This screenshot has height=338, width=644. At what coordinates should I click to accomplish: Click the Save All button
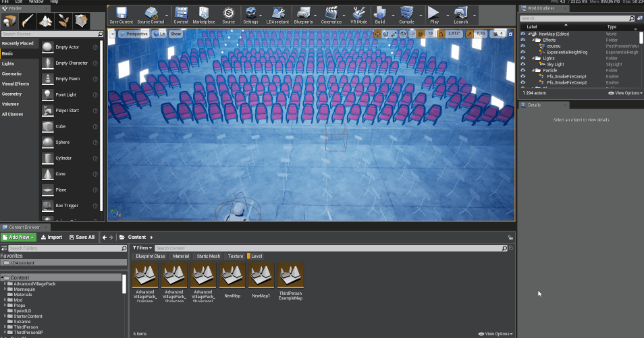(82, 237)
